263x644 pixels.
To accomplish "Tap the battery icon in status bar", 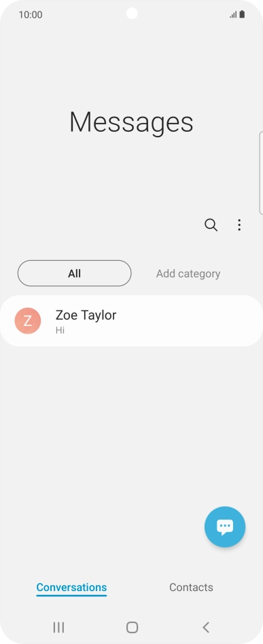I will click(242, 14).
